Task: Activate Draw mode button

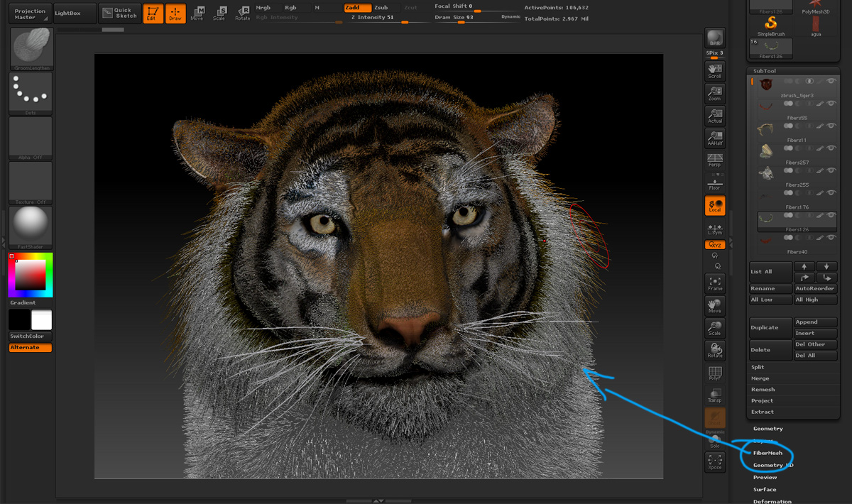Action: 175,13
